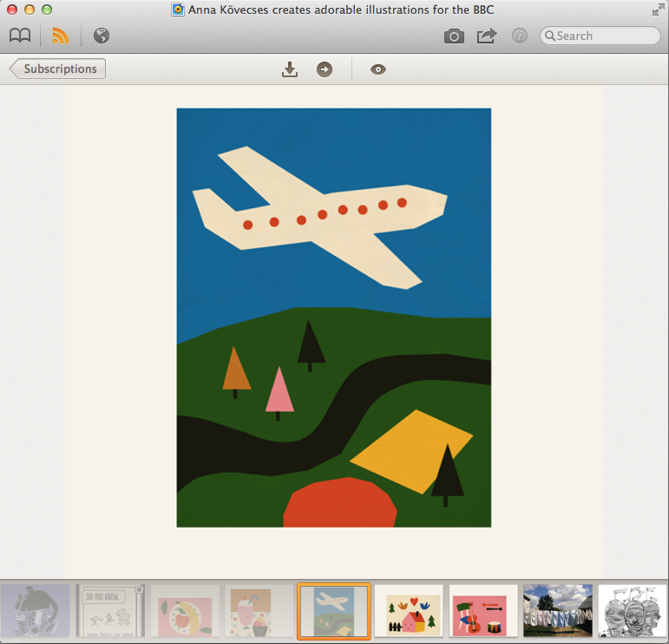Go back to Subscriptions
Screen dimensions: 669x644
click(x=57, y=69)
